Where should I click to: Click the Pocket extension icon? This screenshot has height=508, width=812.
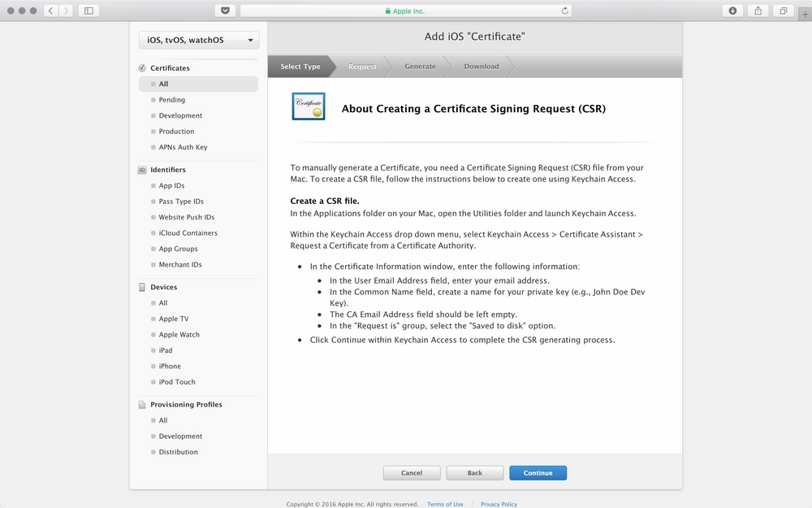[225, 11]
